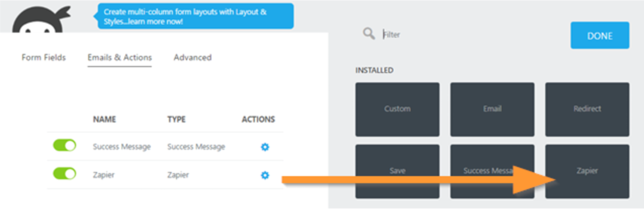The height and width of the screenshot is (209, 644).
Task: Open settings gear for Zapier action
Action: pos(265,175)
